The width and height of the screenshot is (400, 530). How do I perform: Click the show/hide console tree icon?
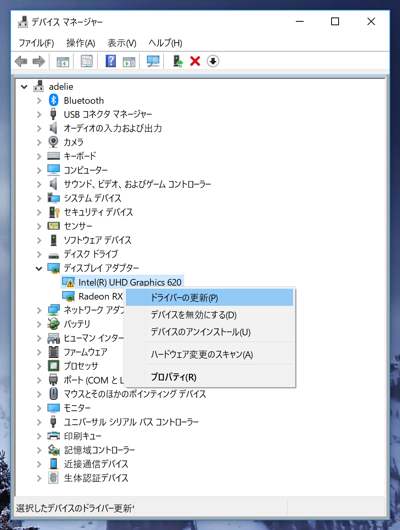pos(63,62)
